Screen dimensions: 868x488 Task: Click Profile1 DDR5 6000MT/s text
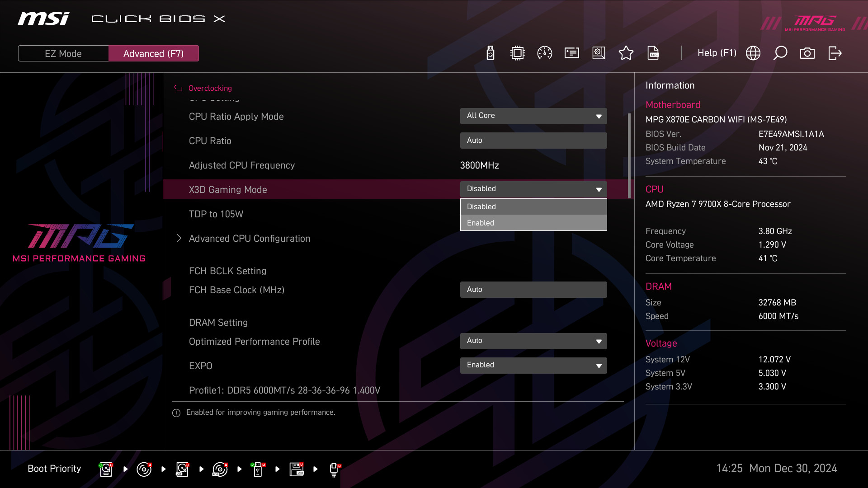285,390
